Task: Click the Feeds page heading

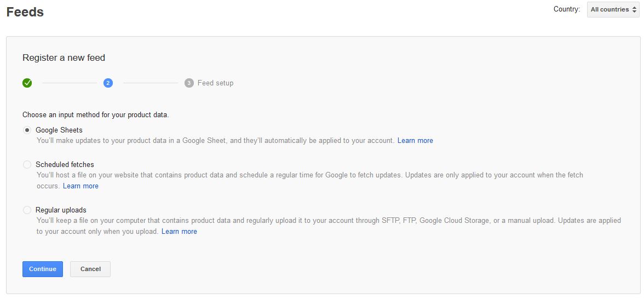Action: coord(25,12)
